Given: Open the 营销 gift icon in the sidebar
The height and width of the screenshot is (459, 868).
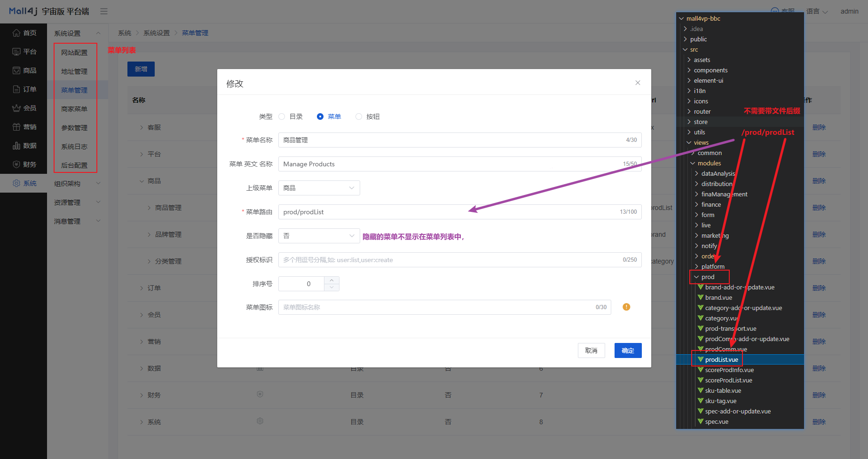Looking at the screenshot, I should point(16,127).
